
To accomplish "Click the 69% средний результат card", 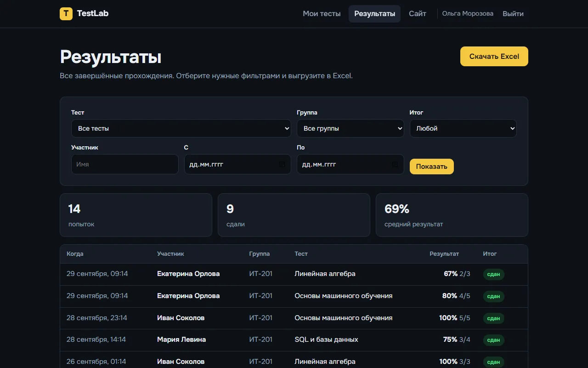I will pos(452,215).
